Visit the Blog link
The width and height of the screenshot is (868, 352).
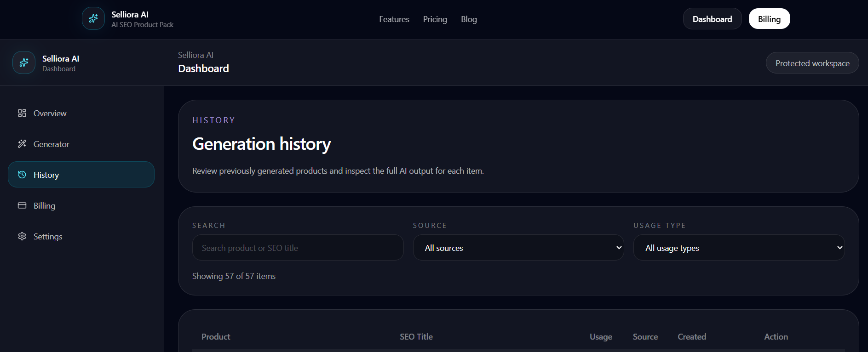(469, 19)
